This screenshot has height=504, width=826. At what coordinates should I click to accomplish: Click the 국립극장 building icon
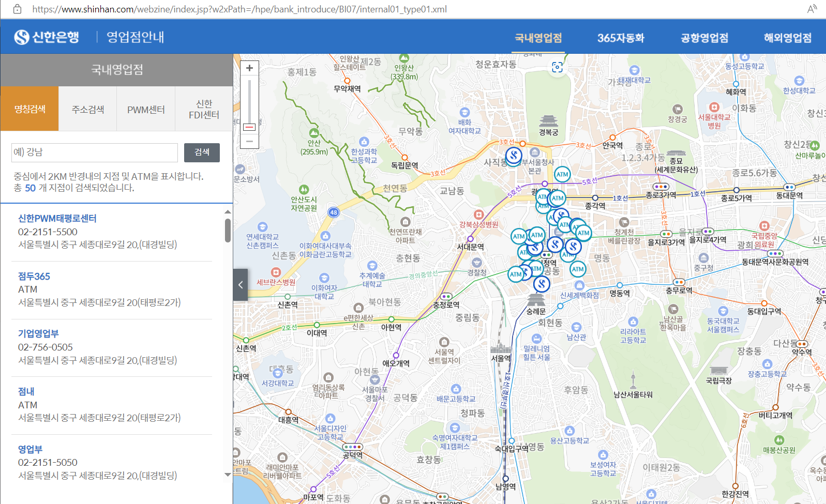point(718,371)
